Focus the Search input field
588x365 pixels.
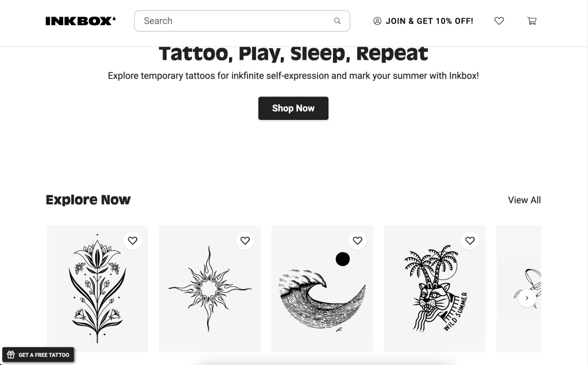coord(235,21)
